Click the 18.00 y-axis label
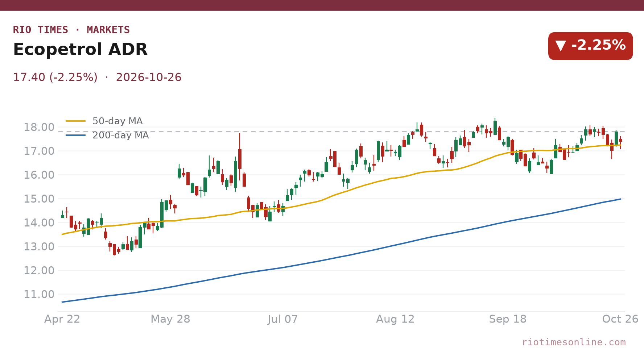The image size is (644, 362). (x=39, y=128)
